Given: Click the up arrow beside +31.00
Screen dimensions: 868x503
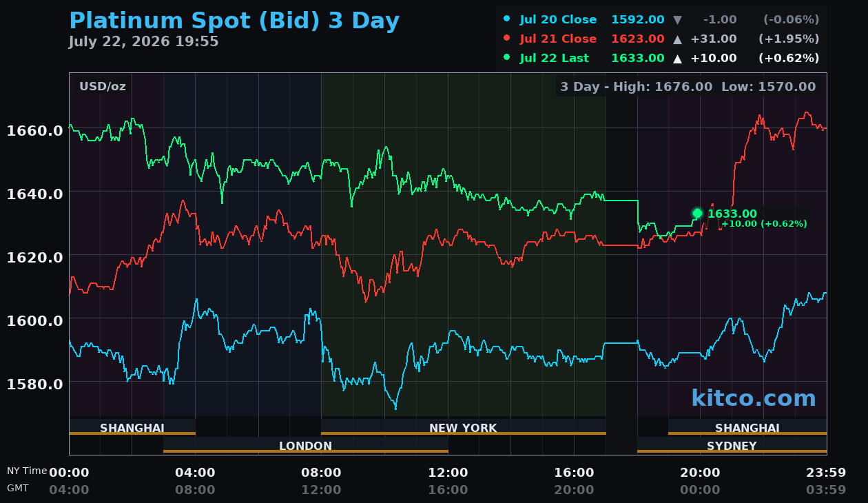Looking at the screenshot, I should (677, 39).
